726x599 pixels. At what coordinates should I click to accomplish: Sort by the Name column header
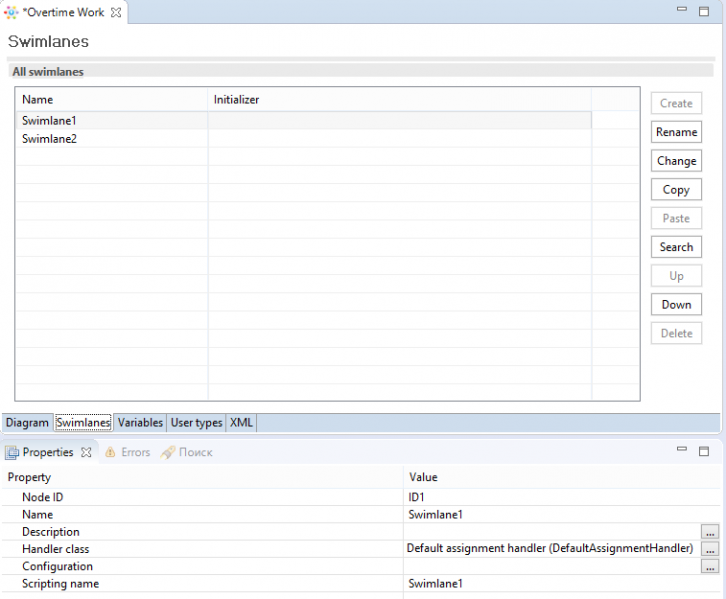coord(110,100)
